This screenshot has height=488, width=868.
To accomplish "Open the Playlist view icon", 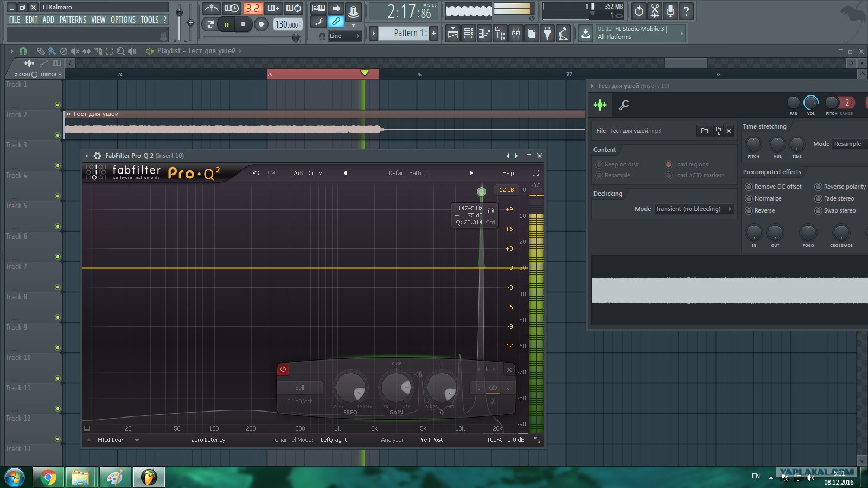I will 452,34.
